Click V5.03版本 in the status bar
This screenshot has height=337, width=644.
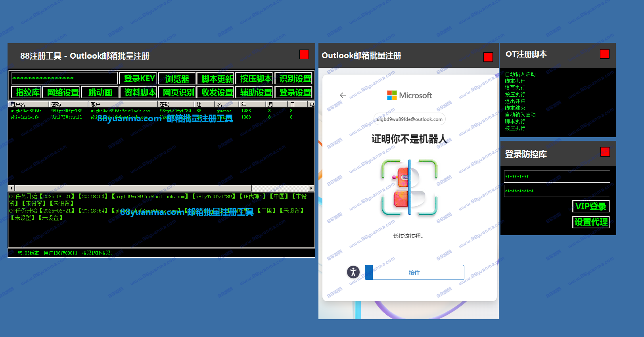click(28, 253)
